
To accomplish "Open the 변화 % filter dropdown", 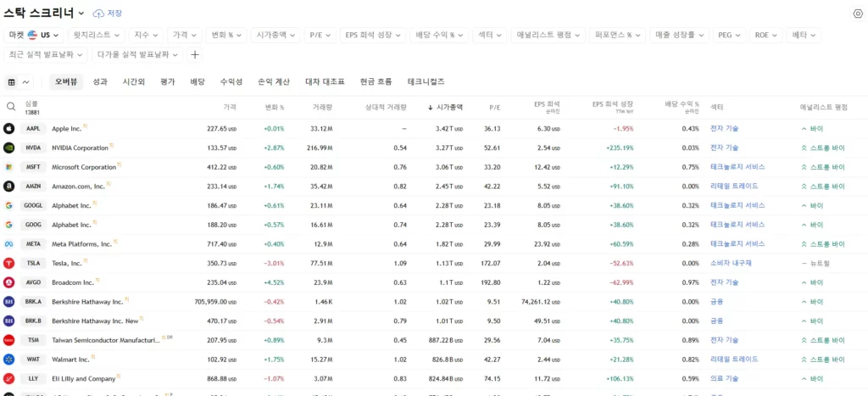I will 225,35.
